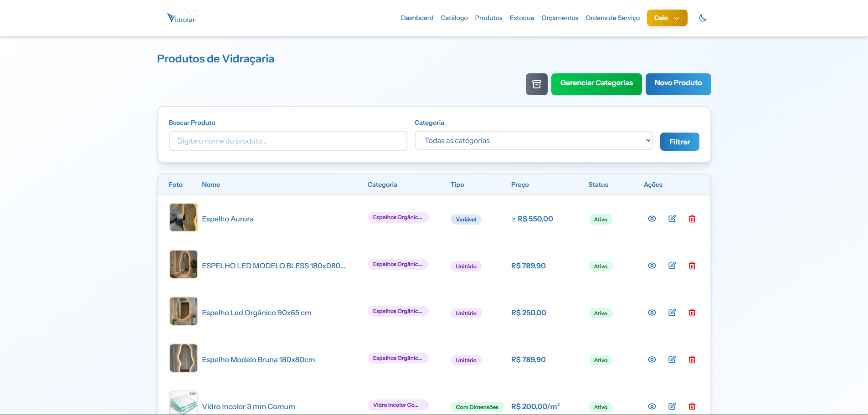Click product name Espelho Aurora
Screen dimensions: 868x415
point(228,219)
